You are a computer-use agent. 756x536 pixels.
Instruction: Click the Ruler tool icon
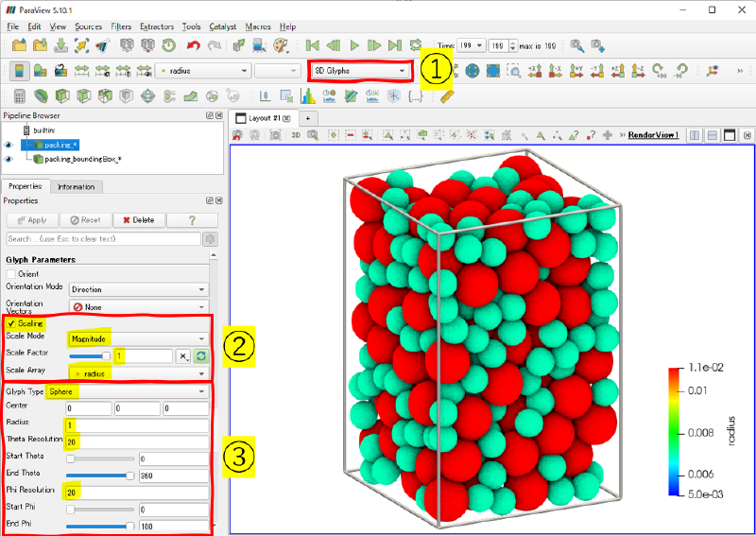click(x=447, y=95)
